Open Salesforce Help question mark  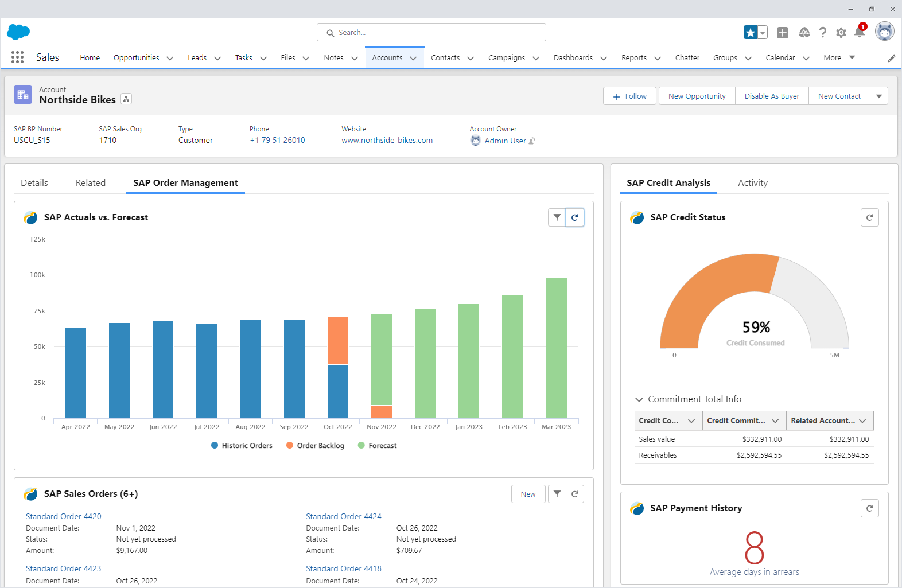823,33
